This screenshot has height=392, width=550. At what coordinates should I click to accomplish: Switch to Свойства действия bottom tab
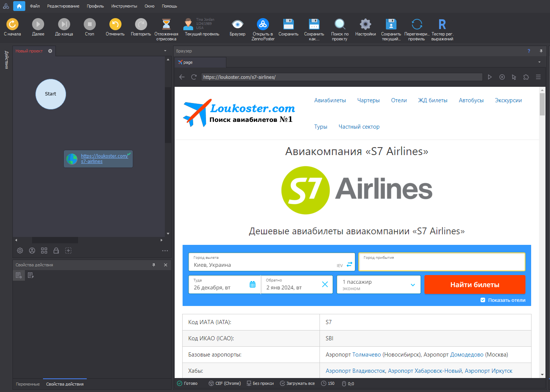65,384
